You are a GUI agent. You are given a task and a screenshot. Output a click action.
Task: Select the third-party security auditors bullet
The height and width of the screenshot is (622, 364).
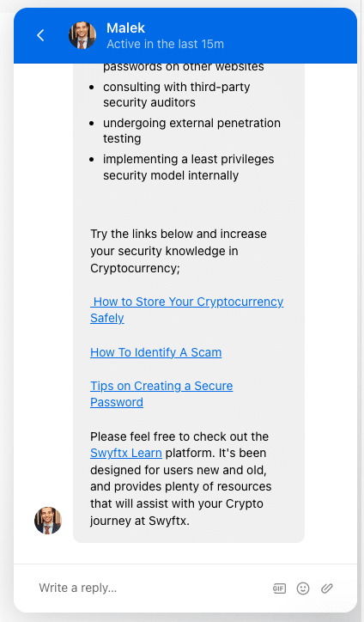tap(177, 95)
